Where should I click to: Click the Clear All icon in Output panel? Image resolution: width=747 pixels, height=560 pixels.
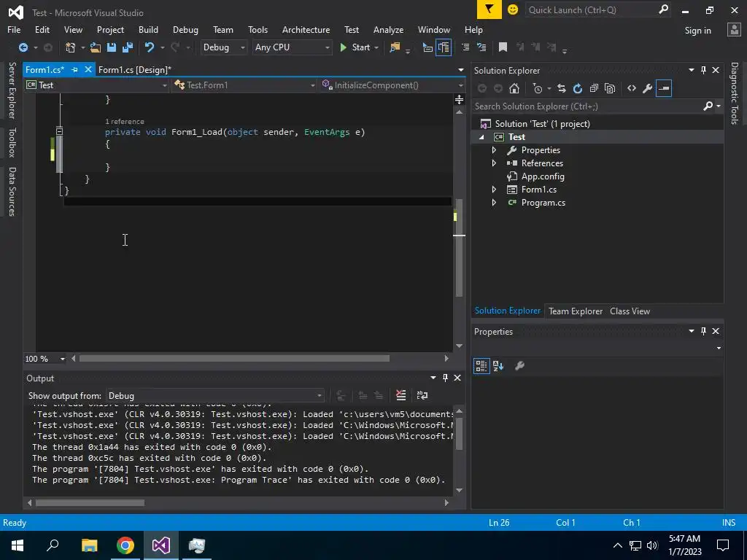(x=401, y=395)
